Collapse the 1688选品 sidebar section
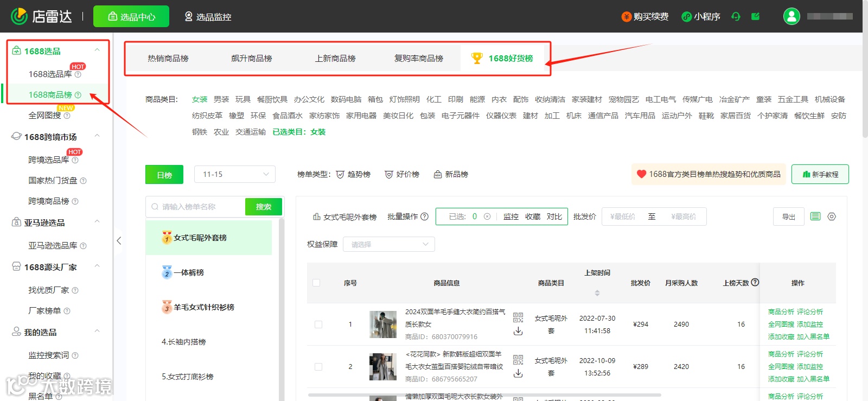This screenshot has width=868, height=401. pos(97,50)
